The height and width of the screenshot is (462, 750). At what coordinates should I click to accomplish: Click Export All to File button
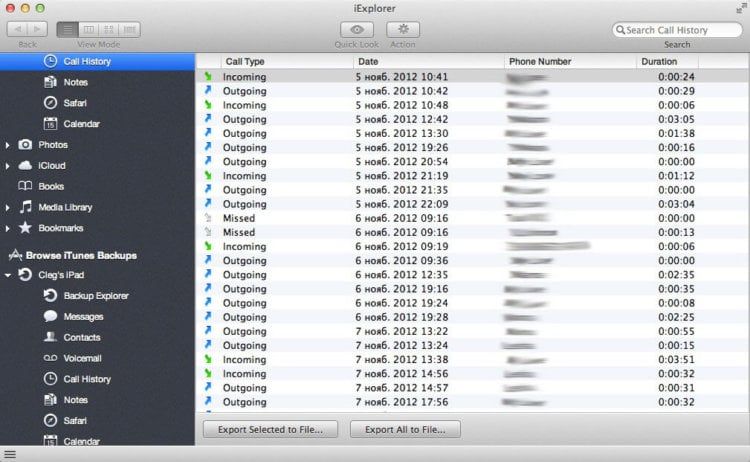point(405,429)
